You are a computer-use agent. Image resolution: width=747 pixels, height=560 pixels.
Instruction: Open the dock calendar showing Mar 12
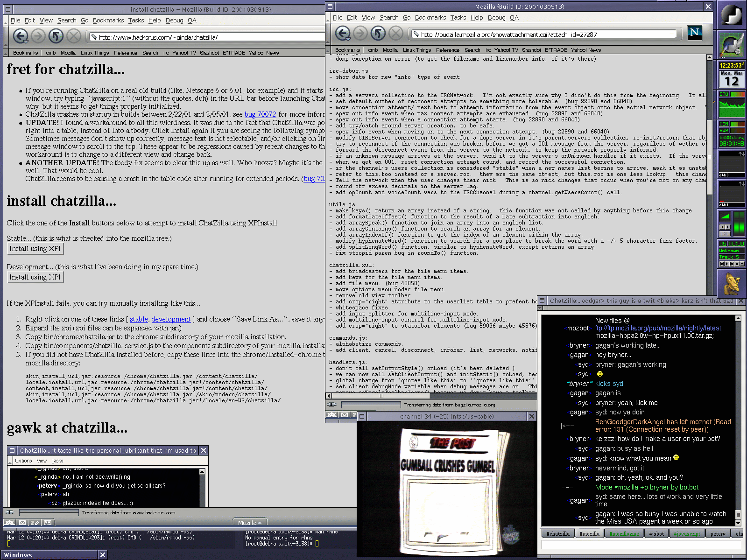(x=732, y=79)
